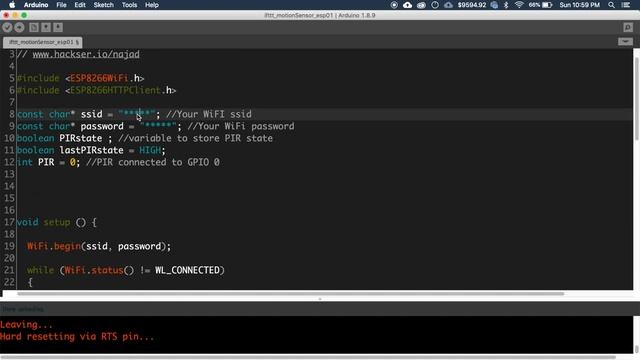
Task: Click the editor/console divider handle
Action: click(x=320, y=299)
